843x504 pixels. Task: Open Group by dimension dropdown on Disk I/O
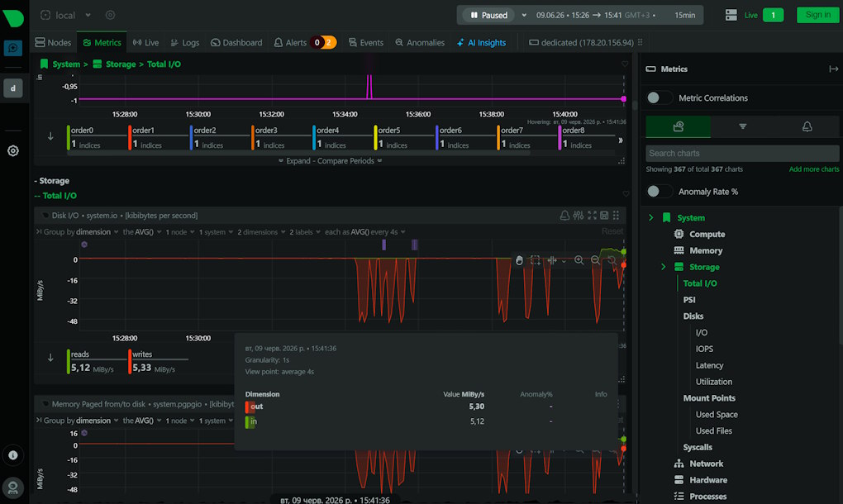[81, 232]
